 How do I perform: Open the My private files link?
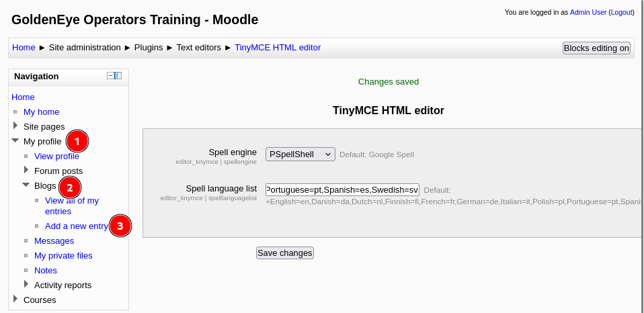63,255
